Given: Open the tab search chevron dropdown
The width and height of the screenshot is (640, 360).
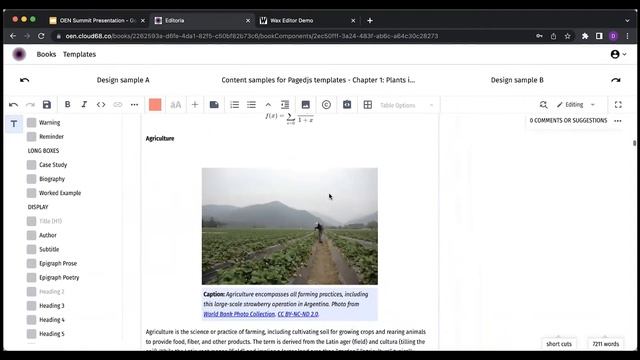Looking at the screenshot, I should [627, 20].
